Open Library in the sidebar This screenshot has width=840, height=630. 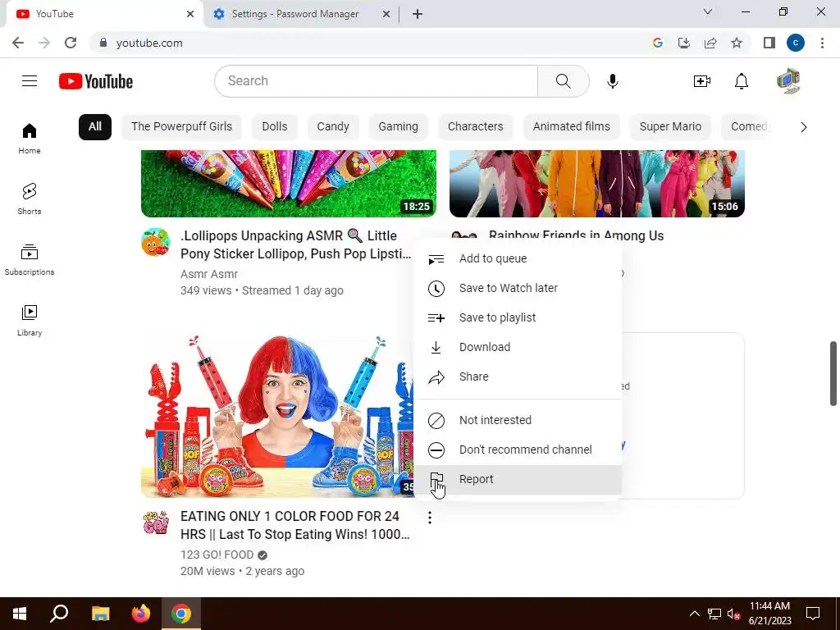point(30,321)
